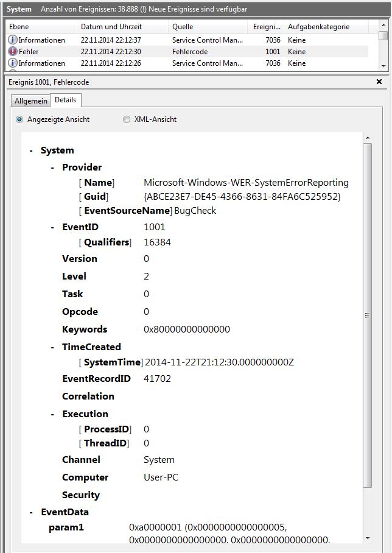392x553 pixels.
Task: Collapse the EventData node
Action: click(x=31, y=512)
